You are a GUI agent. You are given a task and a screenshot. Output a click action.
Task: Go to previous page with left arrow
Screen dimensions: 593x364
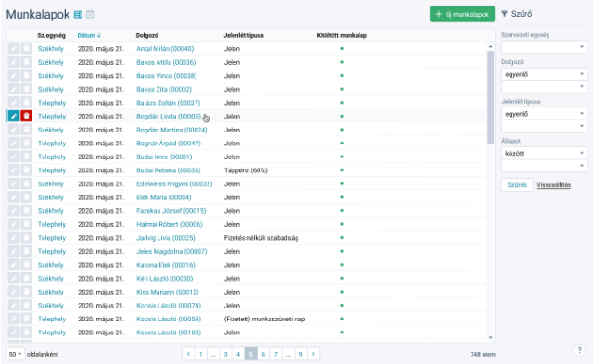point(188,354)
